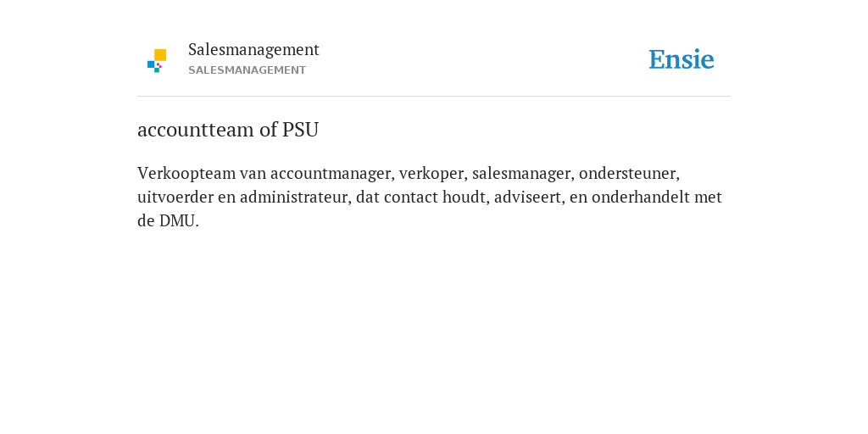868x434 pixels.
Task: Click the yellow square in the logo
Action: pyautogui.click(x=160, y=55)
